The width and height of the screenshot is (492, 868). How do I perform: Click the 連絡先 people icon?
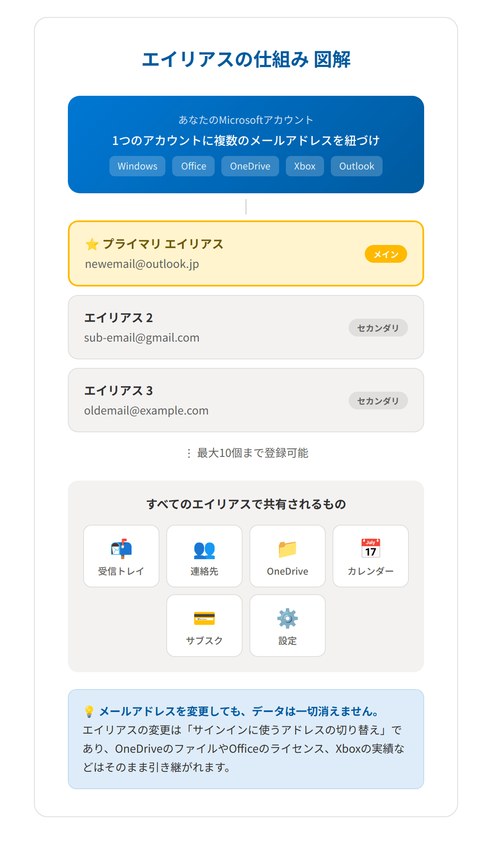pyautogui.click(x=204, y=550)
